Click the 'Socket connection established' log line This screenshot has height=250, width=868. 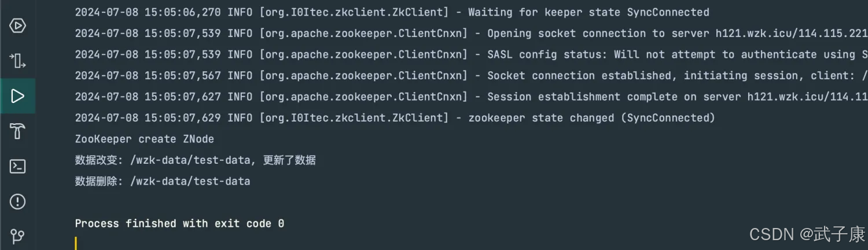click(471, 76)
